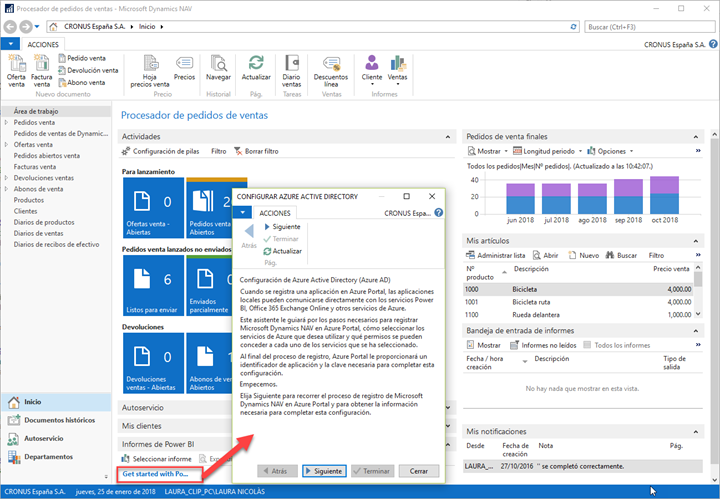Image resolution: width=720 pixels, height=499 pixels.
Task: Expand Pedidos venta tree node
Action: [x=6, y=123]
